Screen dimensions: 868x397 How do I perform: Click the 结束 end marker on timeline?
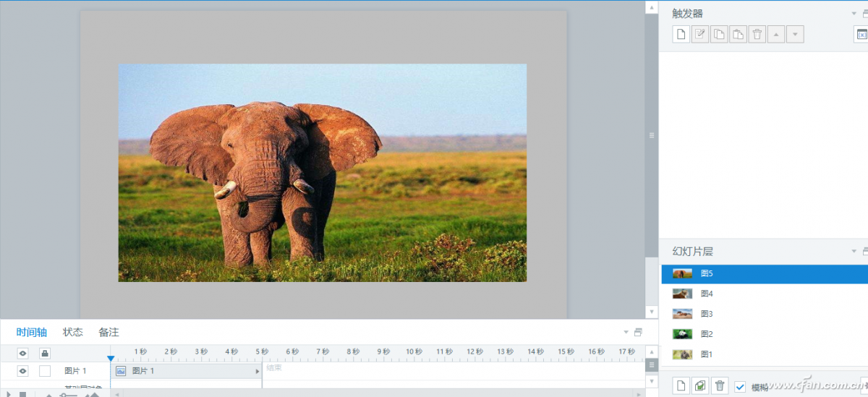[x=273, y=368]
